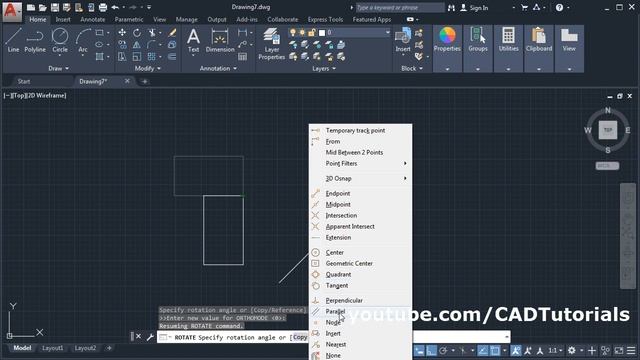Screen dimensions: 640x360
Task: Click the Copy tool in Modify panel
Action: pos(122,44)
